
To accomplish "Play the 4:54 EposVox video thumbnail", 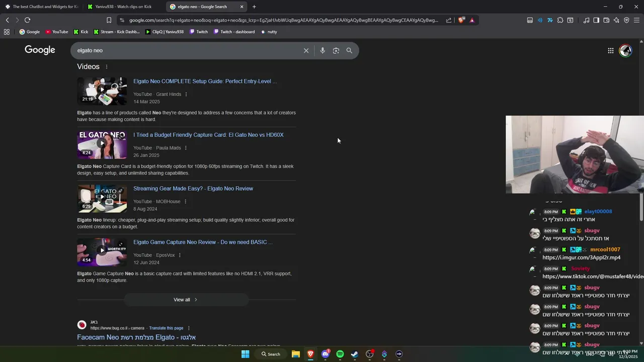I will [102, 252].
